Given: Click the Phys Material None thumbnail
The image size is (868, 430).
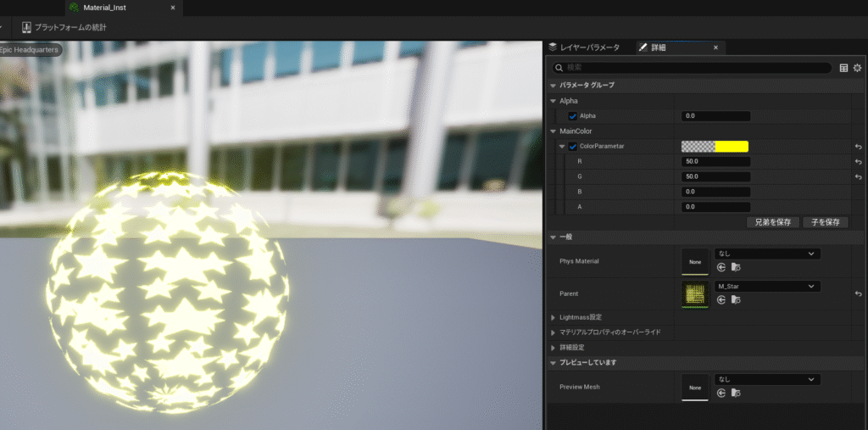Looking at the screenshot, I should coord(695,261).
